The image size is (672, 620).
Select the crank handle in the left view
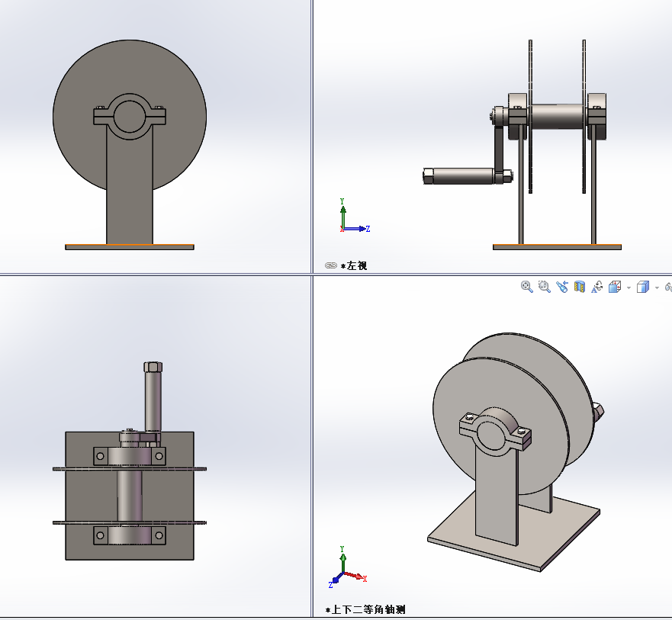click(x=463, y=176)
